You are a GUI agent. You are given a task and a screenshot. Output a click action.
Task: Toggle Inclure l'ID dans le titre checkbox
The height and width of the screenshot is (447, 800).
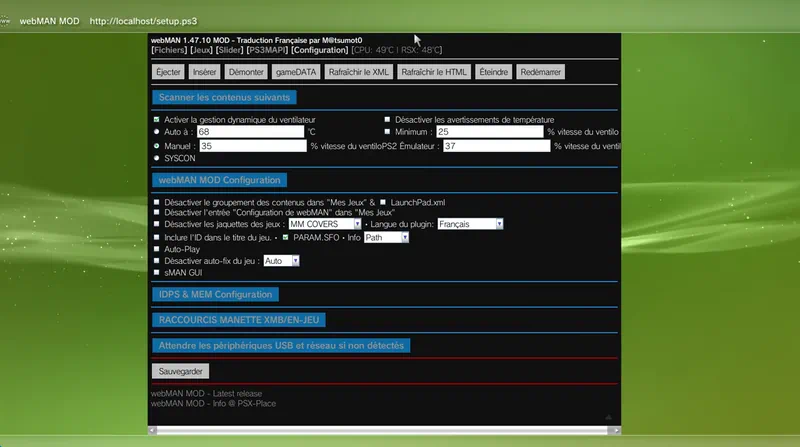157,237
